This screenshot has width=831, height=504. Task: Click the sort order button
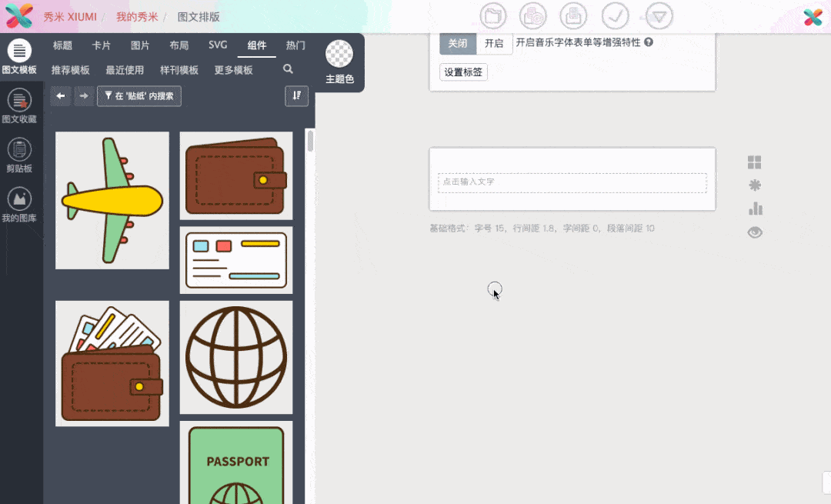coord(297,96)
